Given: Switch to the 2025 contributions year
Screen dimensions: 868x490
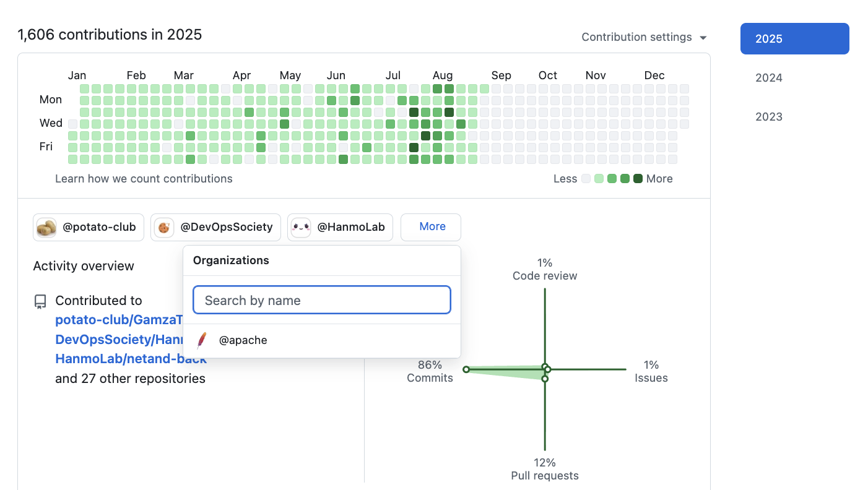Looking at the screenshot, I should 794,39.
